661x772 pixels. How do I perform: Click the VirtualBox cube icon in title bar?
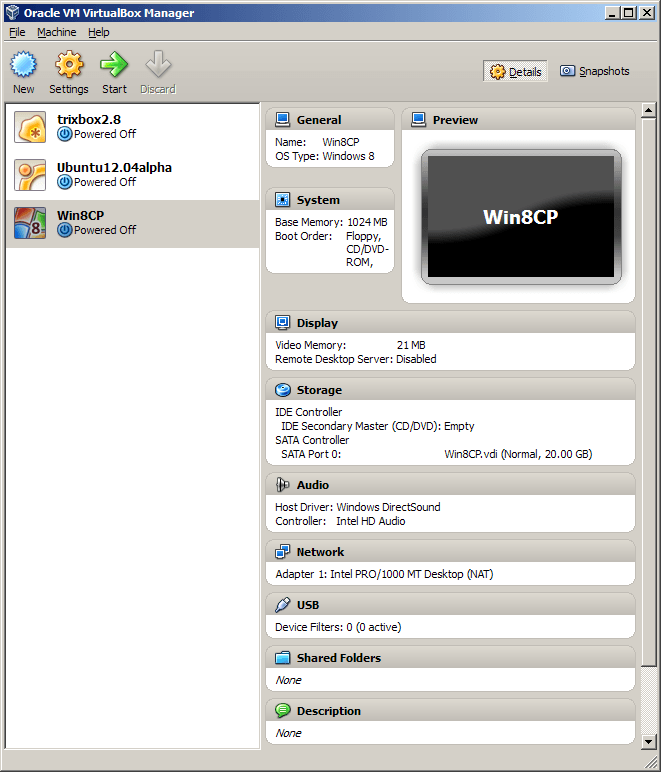(x=13, y=12)
